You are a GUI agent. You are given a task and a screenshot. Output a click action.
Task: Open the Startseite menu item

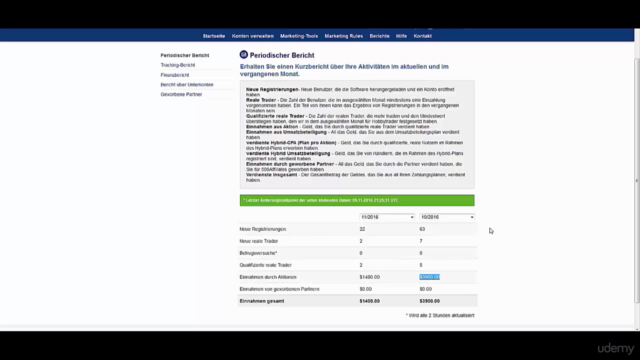tap(213, 36)
